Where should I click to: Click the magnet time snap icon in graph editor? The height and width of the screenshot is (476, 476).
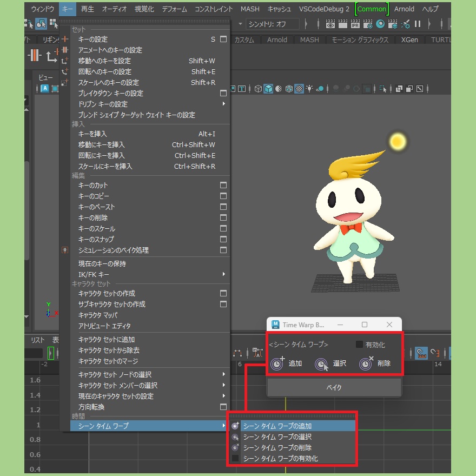tap(421, 353)
